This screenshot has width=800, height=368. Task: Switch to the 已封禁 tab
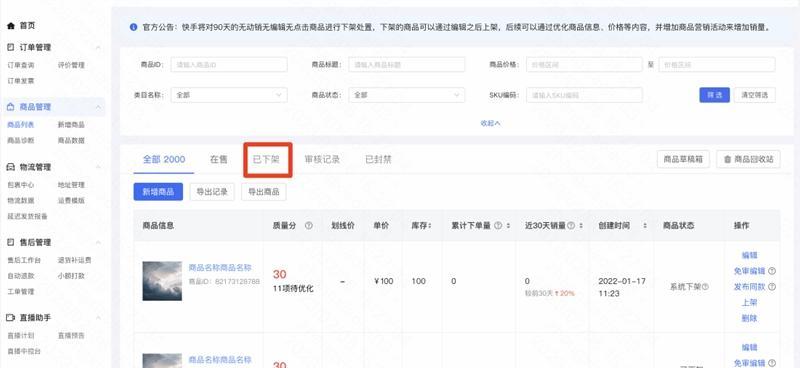pos(379,159)
